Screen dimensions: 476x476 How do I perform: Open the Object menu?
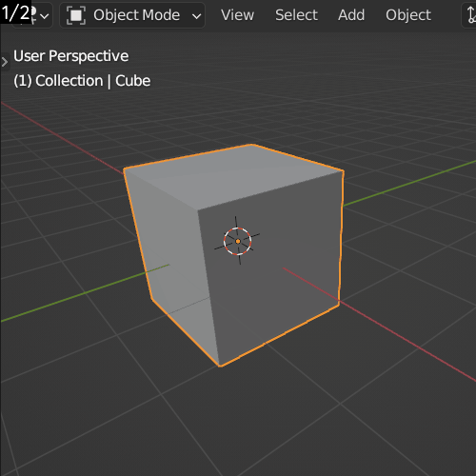point(408,15)
